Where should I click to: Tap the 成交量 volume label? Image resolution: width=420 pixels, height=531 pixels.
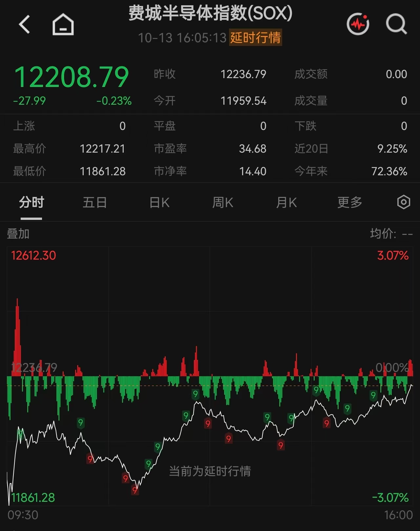click(311, 101)
